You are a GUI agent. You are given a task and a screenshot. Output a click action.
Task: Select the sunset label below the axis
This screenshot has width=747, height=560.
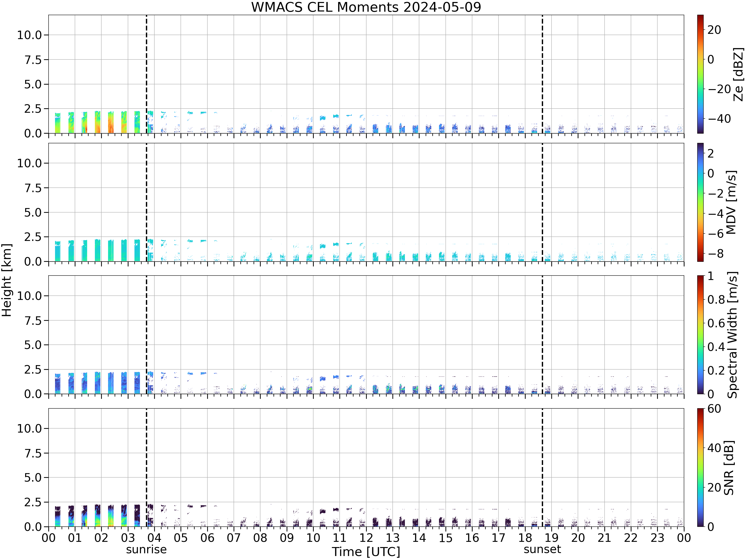pos(542,549)
